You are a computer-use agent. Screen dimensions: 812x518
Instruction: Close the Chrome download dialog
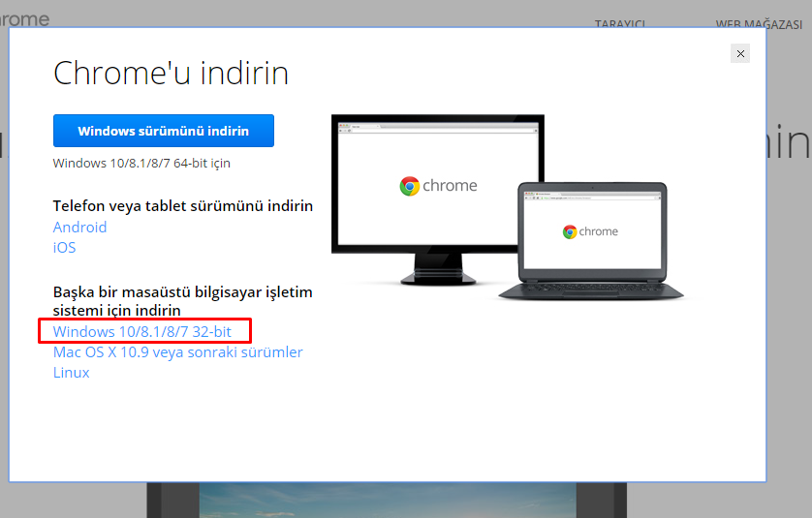pos(740,53)
